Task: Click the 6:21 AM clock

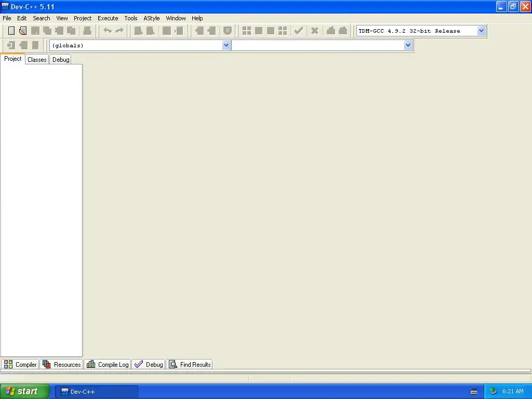Action: [x=513, y=392]
